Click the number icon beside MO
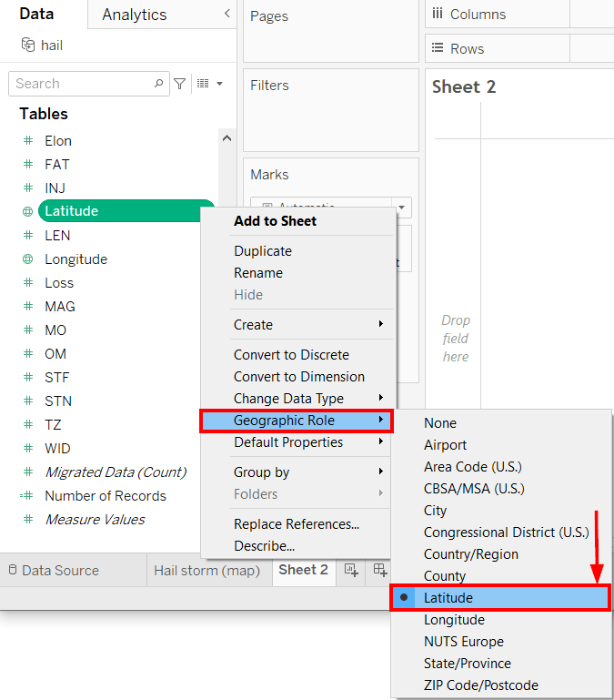Screen dimensions: 614x700 pyautogui.click(x=28, y=330)
